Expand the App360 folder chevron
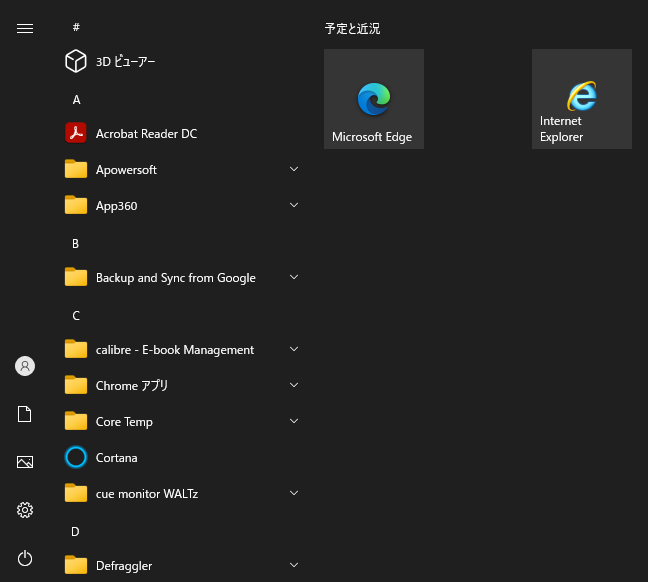This screenshot has width=648, height=582. 294,205
